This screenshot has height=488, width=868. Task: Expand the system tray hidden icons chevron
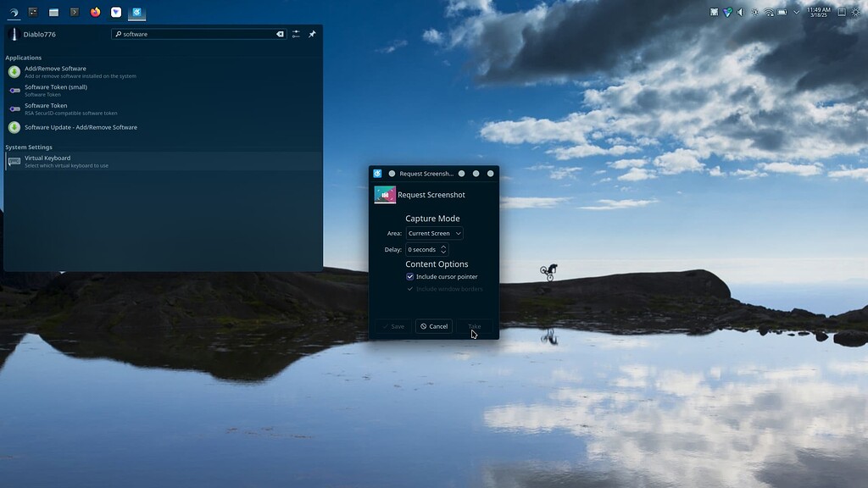796,12
